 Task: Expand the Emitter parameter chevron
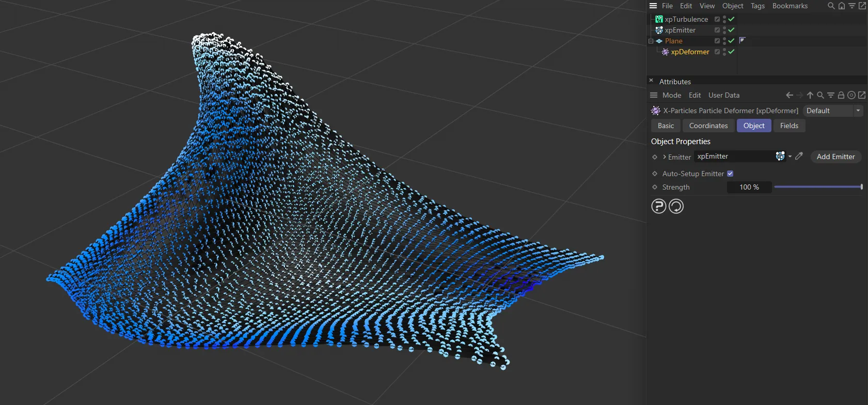664,157
